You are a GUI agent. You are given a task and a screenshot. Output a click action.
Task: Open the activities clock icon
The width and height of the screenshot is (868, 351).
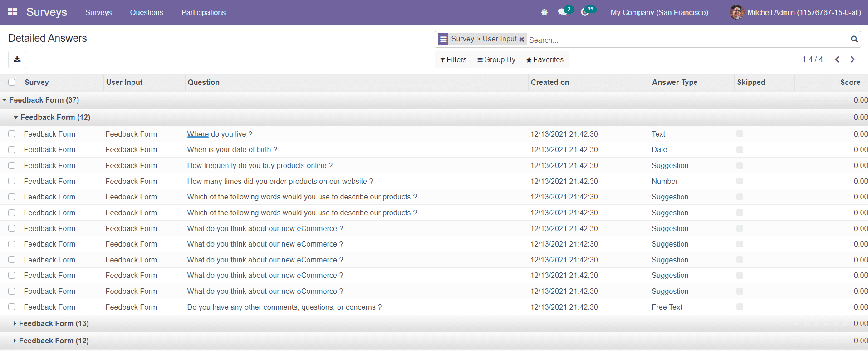[585, 12]
